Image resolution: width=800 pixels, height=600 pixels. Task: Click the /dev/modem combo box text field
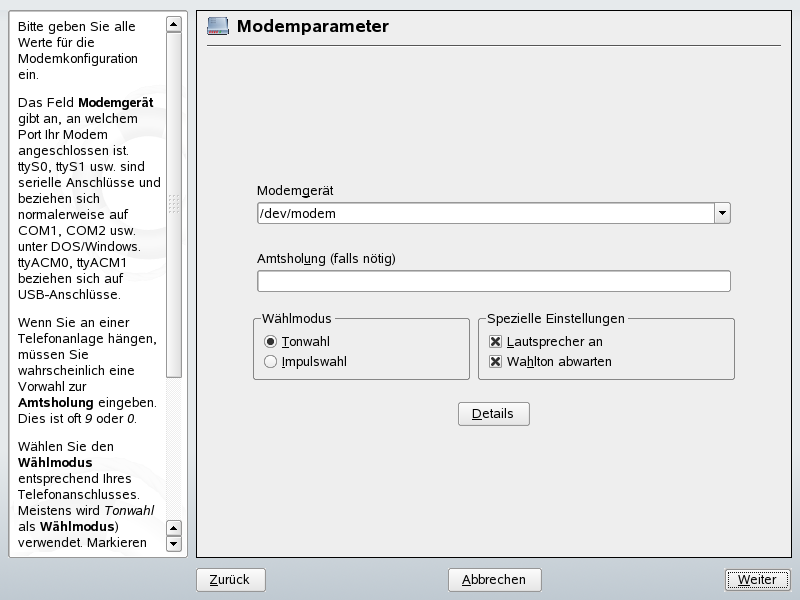485,213
